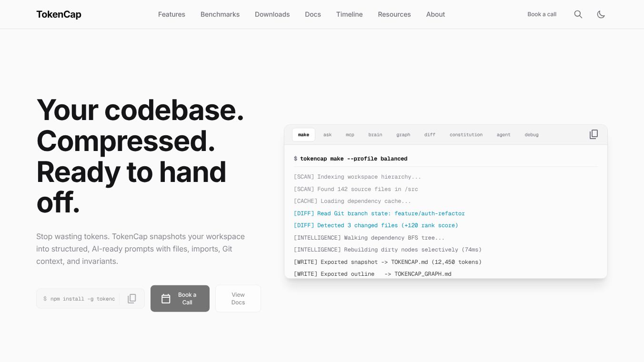
Task: Click the Indexing workspace hierarchy log line
Action: click(357, 177)
